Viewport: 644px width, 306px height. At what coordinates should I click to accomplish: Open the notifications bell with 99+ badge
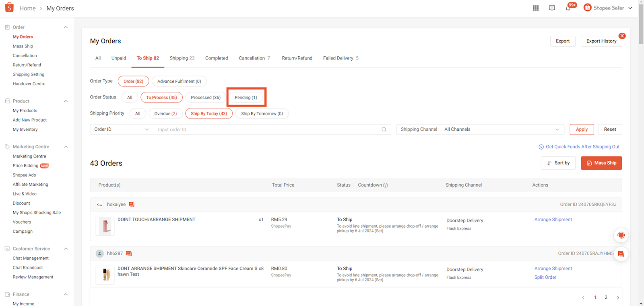(568, 8)
